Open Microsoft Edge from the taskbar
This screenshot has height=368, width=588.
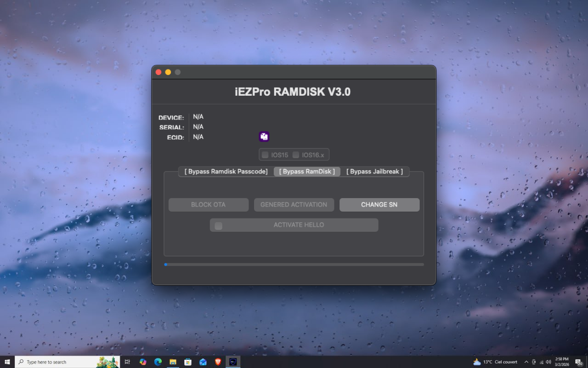pos(158,362)
